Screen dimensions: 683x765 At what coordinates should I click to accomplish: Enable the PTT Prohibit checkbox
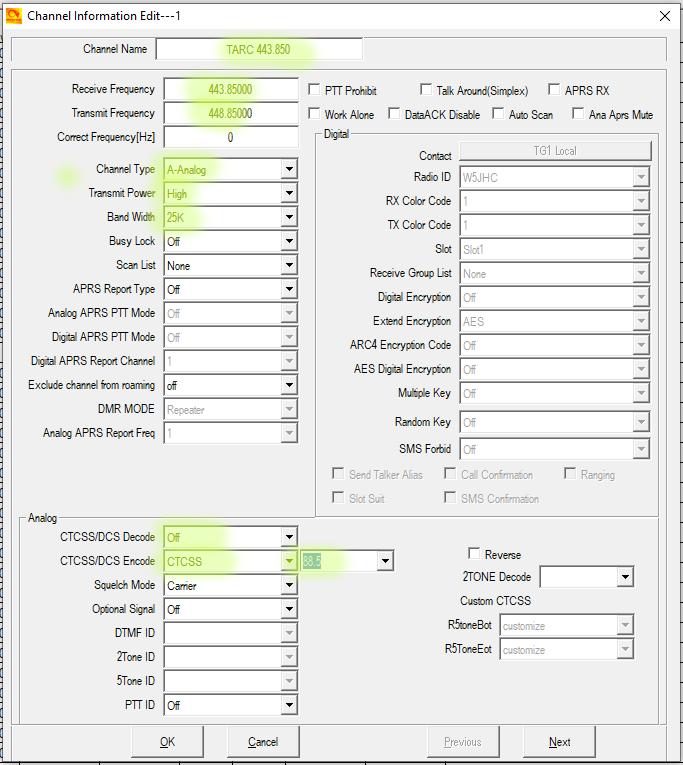click(x=316, y=90)
